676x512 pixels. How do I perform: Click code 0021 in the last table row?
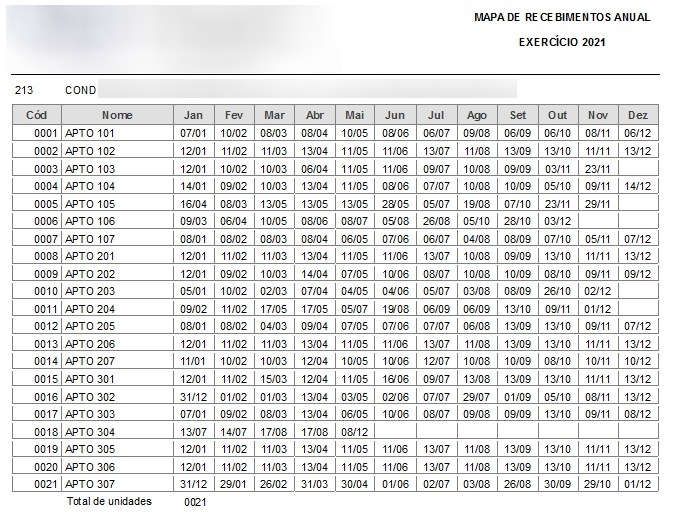click(x=46, y=484)
